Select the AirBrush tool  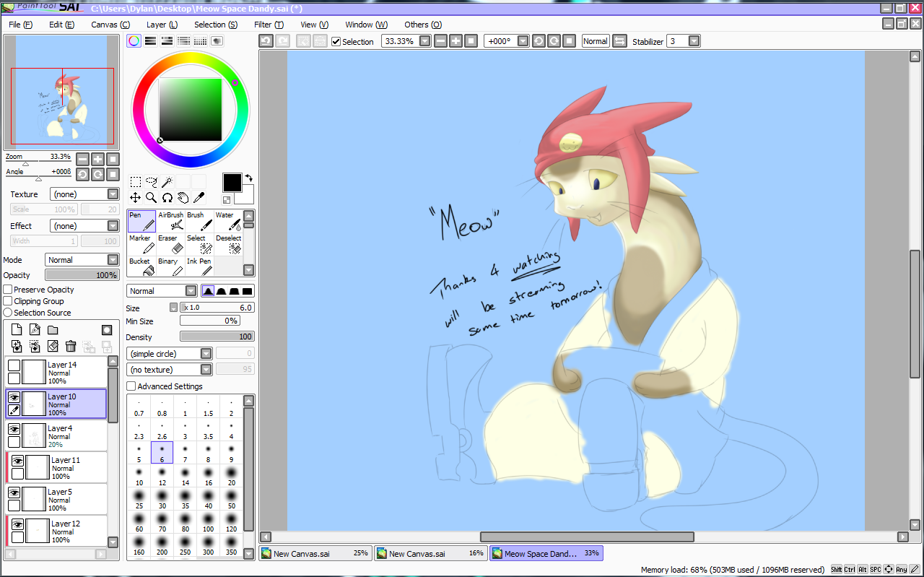coord(170,221)
